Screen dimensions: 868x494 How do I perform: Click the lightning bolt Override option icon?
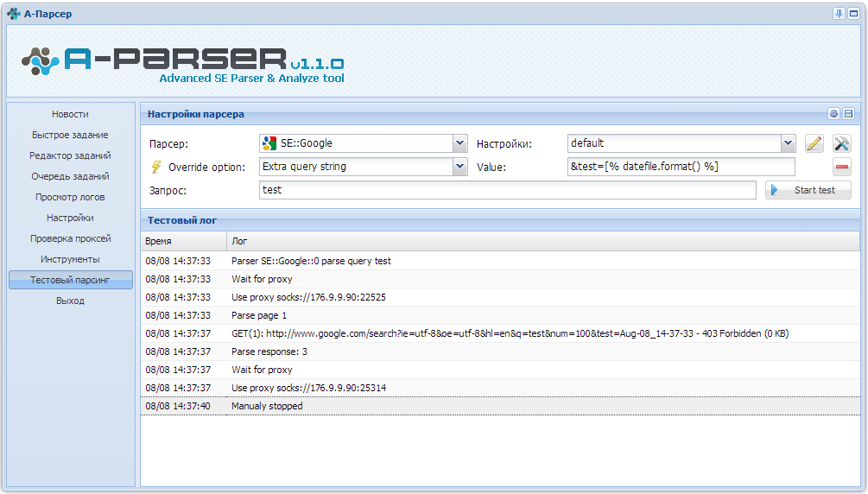pos(156,167)
